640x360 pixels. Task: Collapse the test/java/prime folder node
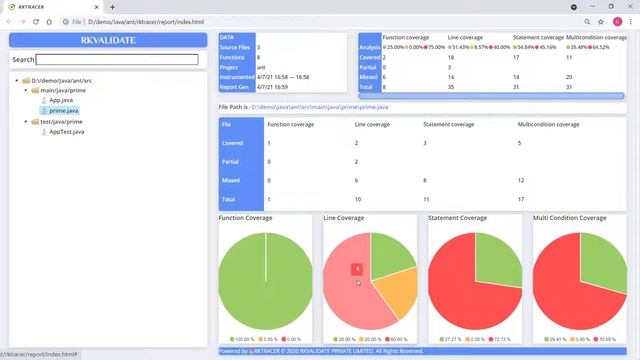[26, 122]
